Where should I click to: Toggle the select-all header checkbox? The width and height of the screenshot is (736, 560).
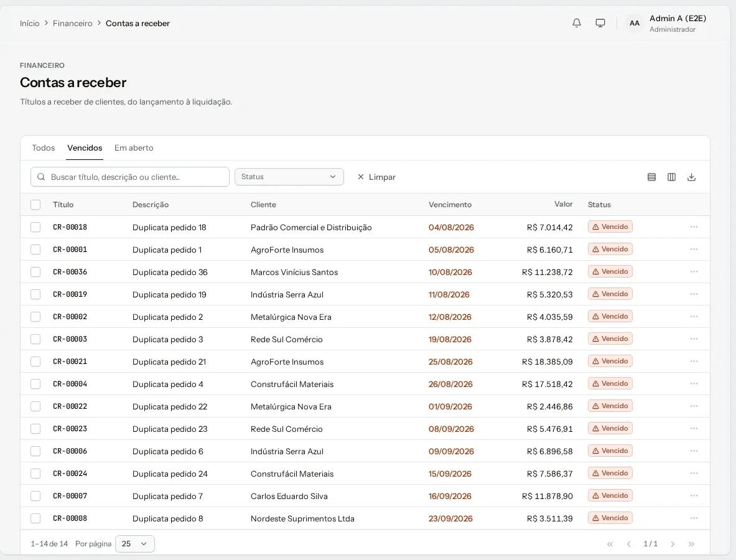pyautogui.click(x=35, y=205)
